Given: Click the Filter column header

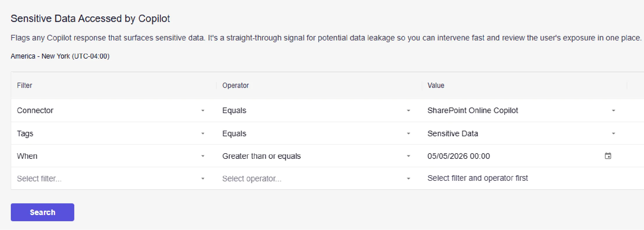Looking at the screenshot, I should click(25, 85).
